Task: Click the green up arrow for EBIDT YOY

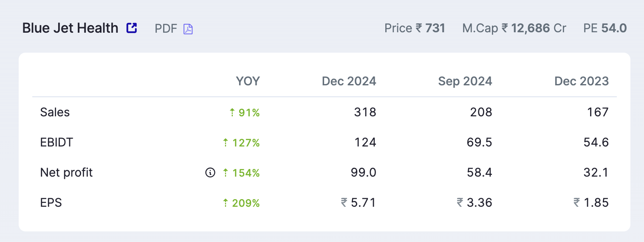Action: tap(226, 143)
